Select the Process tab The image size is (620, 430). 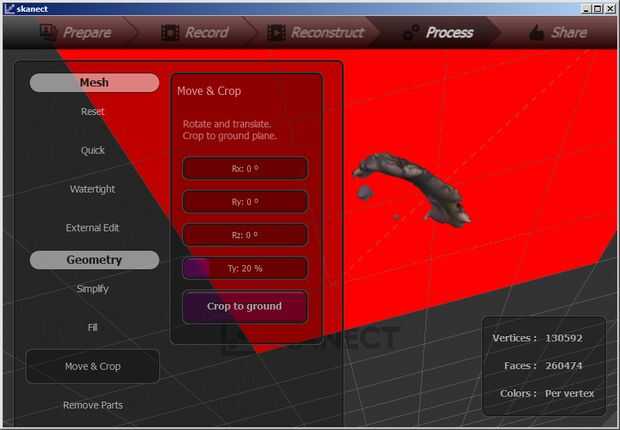(438, 32)
